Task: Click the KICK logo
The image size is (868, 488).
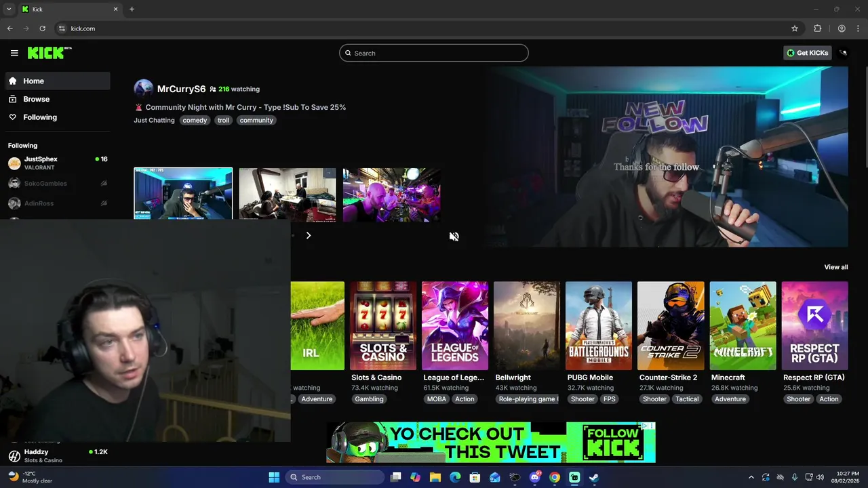Action: point(50,53)
